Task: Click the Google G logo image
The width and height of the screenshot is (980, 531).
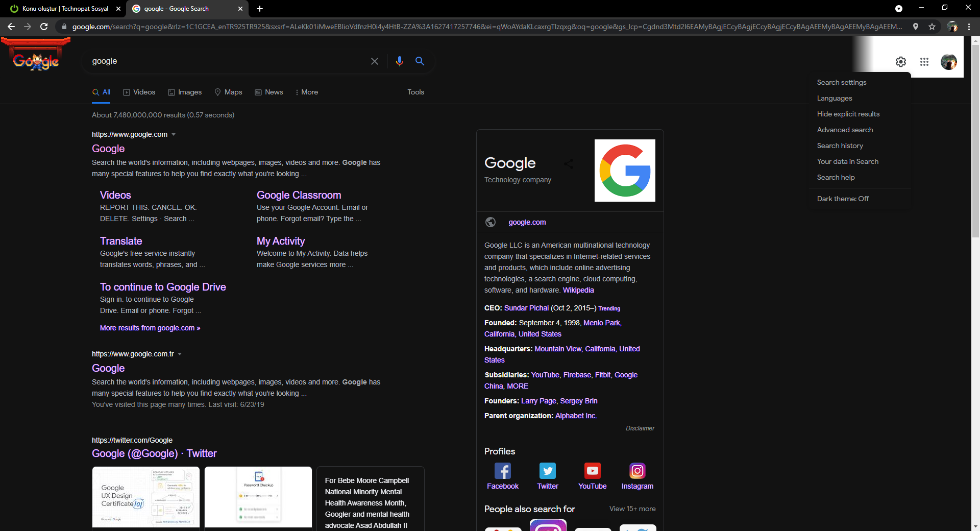Action: [x=625, y=171]
